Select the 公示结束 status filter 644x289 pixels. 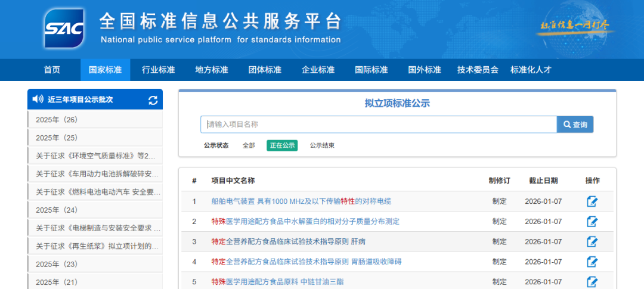coord(322,145)
